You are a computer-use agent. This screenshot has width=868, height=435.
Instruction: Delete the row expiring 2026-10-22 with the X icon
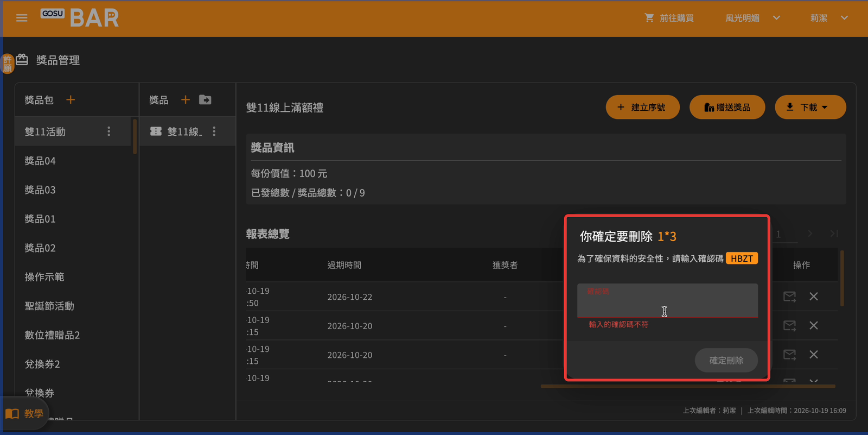[814, 297]
